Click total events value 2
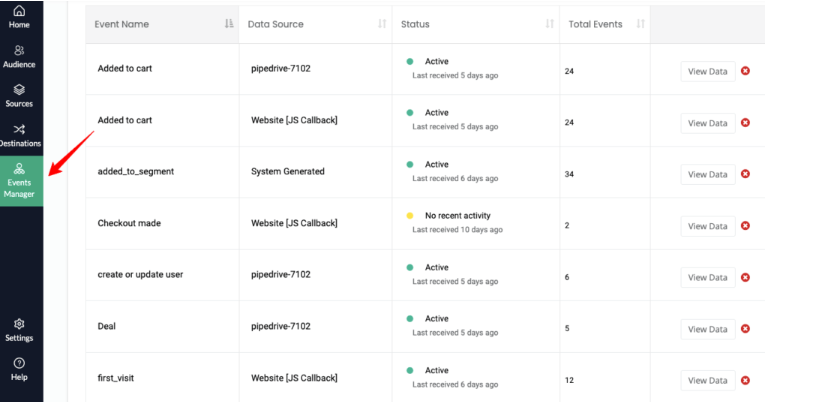Viewport: 826px width, 402px height. [x=567, y=225]
